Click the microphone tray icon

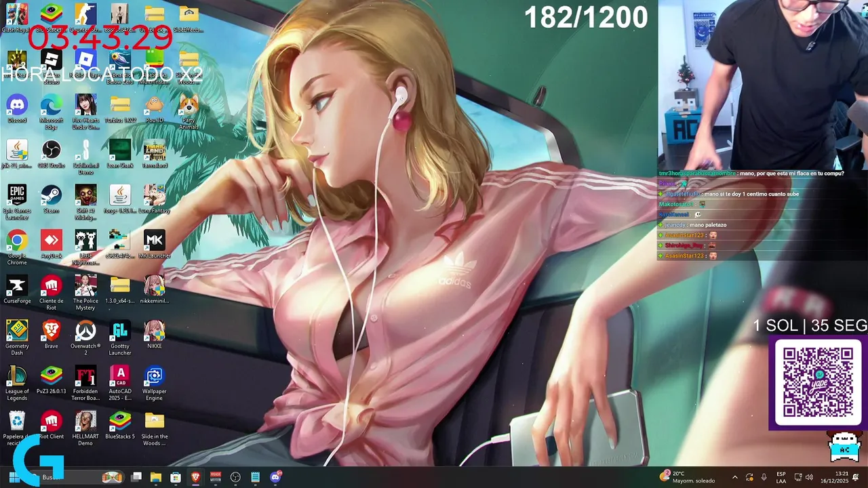click(764, 477)
